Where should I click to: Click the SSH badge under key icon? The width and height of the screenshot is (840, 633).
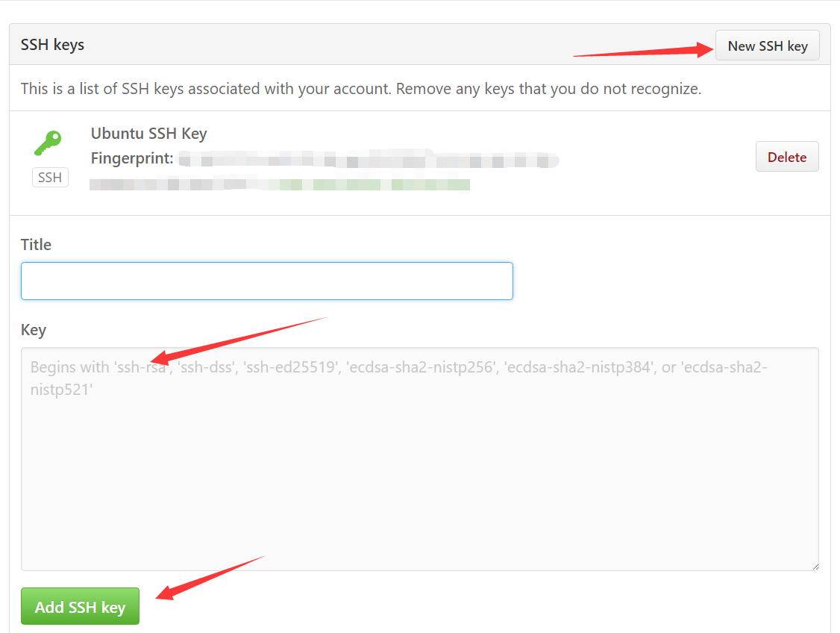[x=50, y=178]
